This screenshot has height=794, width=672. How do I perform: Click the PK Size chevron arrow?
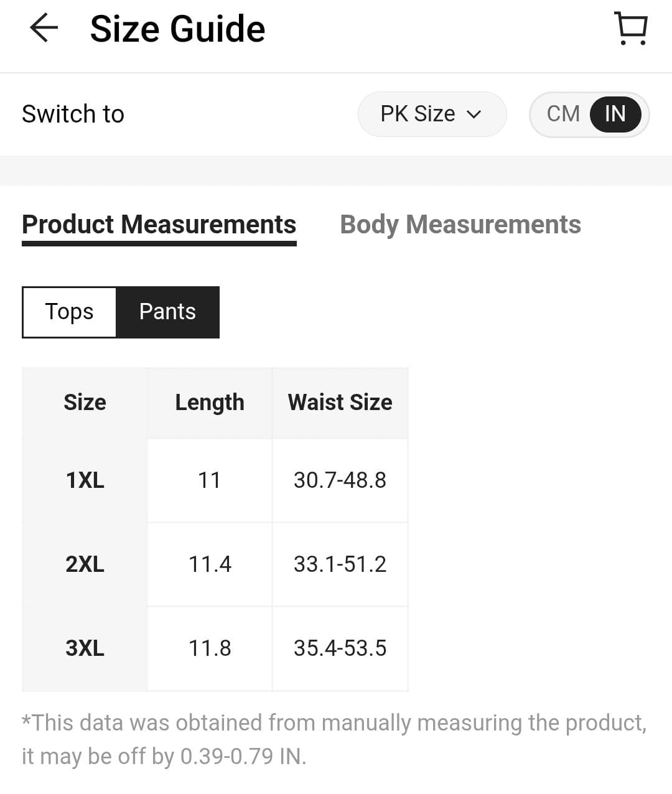[x=474, y=114]
